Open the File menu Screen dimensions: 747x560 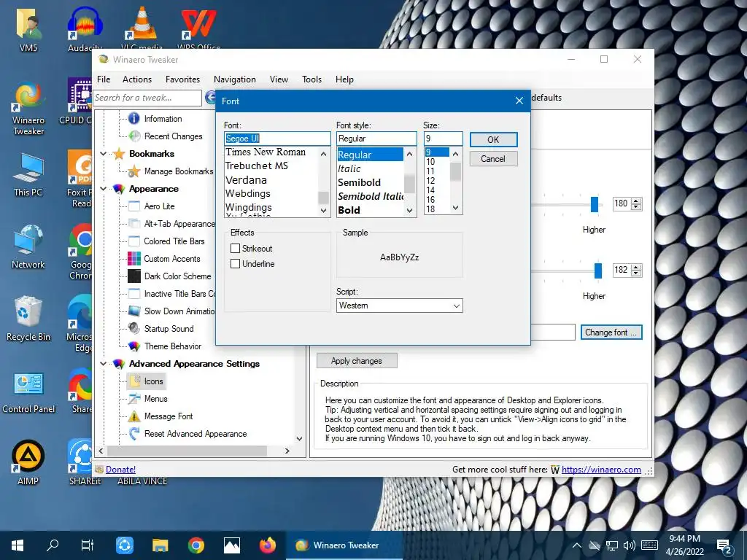pyautogui.click(x=104, y=79)
